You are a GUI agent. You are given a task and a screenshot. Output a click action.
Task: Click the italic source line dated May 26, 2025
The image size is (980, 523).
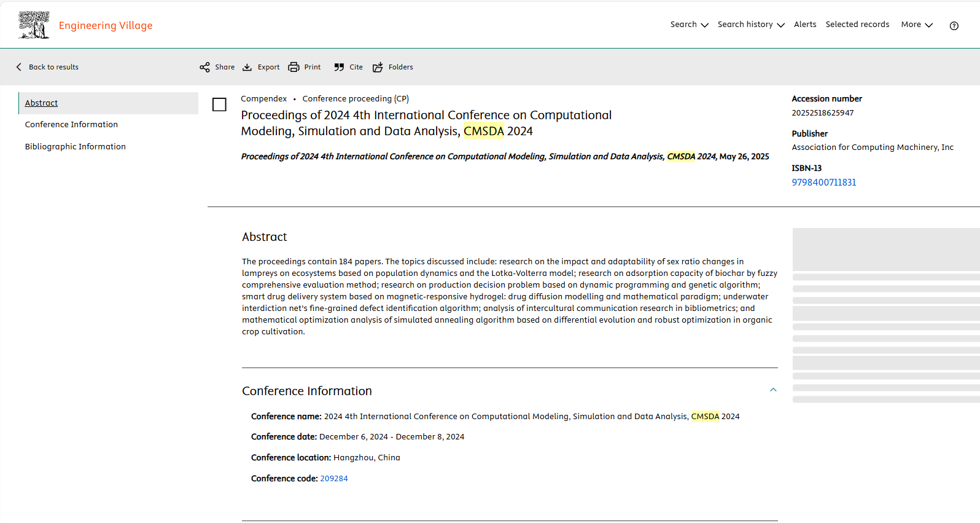click(505, 157)
